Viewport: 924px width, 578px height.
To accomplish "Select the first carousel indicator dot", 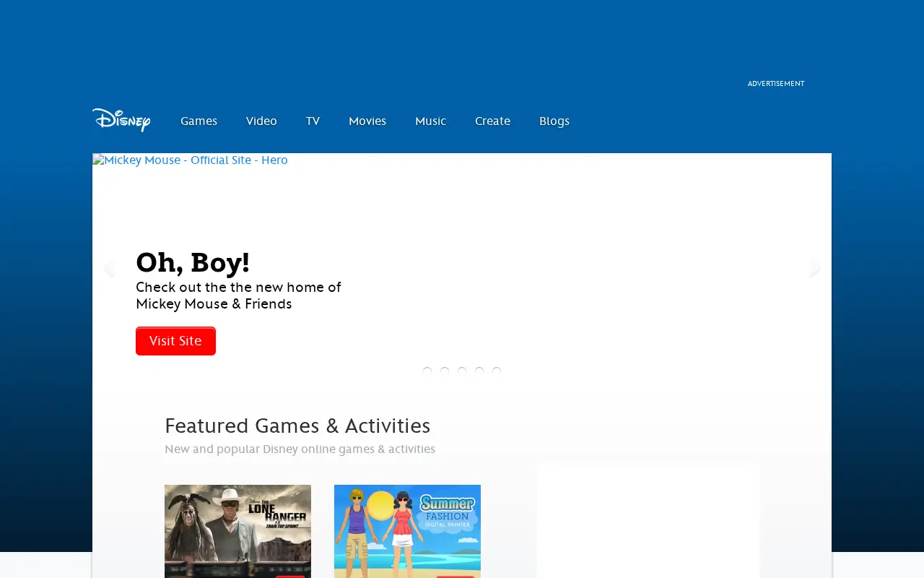I will tap(427, 371).
